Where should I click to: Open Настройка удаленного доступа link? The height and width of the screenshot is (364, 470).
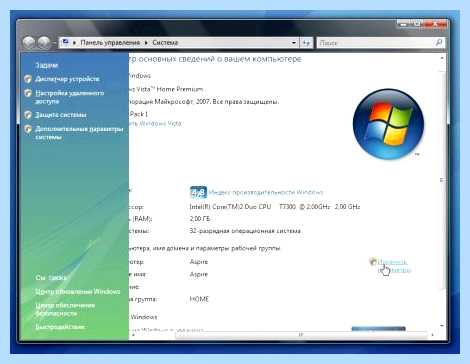[70, 97]
